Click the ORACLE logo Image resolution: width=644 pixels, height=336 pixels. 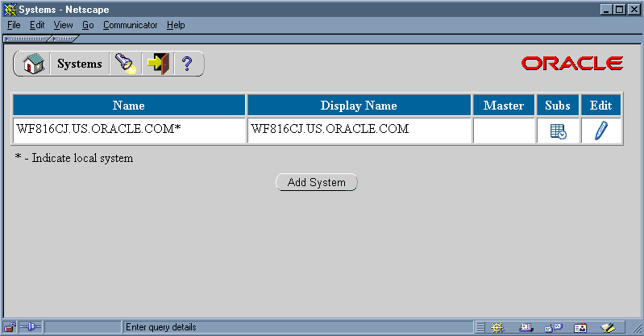(571, 64)
